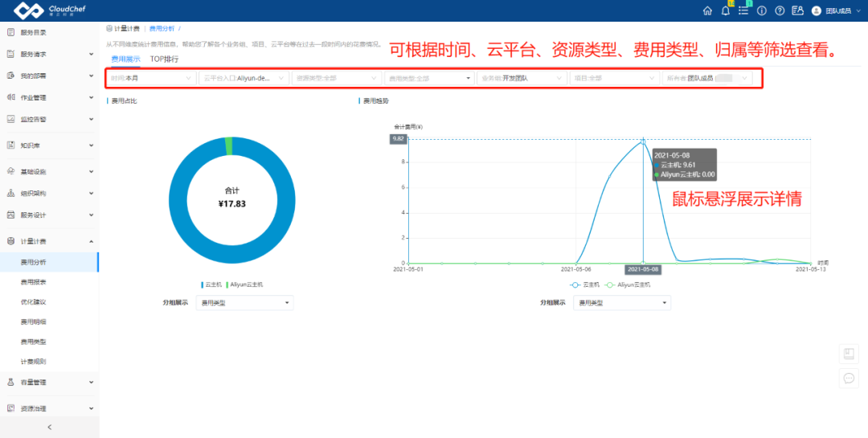868x438 pixels.
Task: Click the info circle icon
Action: click(762, 10)
